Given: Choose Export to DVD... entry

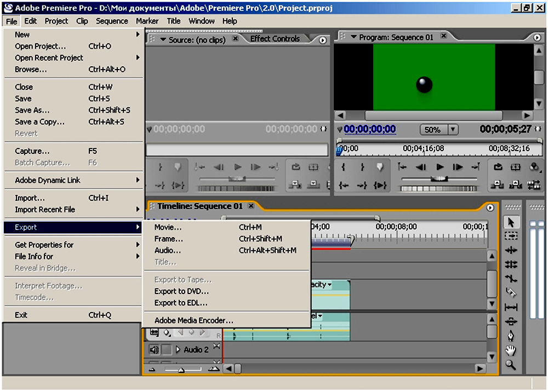Looking at the screenshot, I should pos(226,291).
